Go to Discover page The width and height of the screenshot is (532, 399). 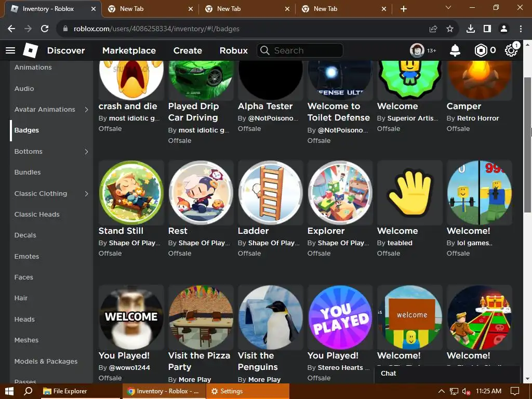[66, 50]
